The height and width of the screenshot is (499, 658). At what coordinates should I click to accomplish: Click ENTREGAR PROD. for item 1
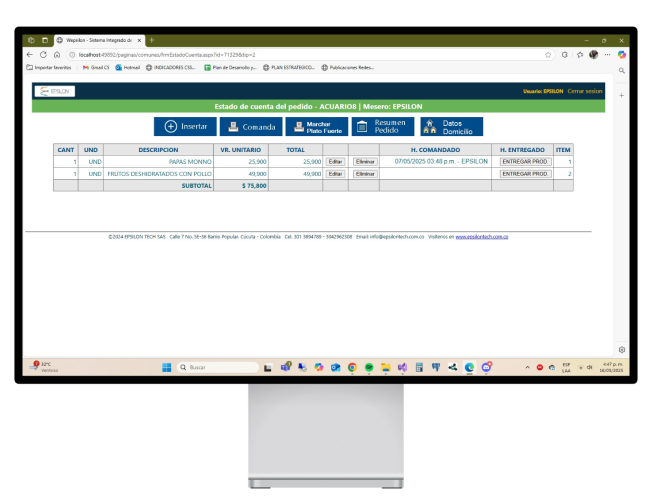tap(525, 161)
